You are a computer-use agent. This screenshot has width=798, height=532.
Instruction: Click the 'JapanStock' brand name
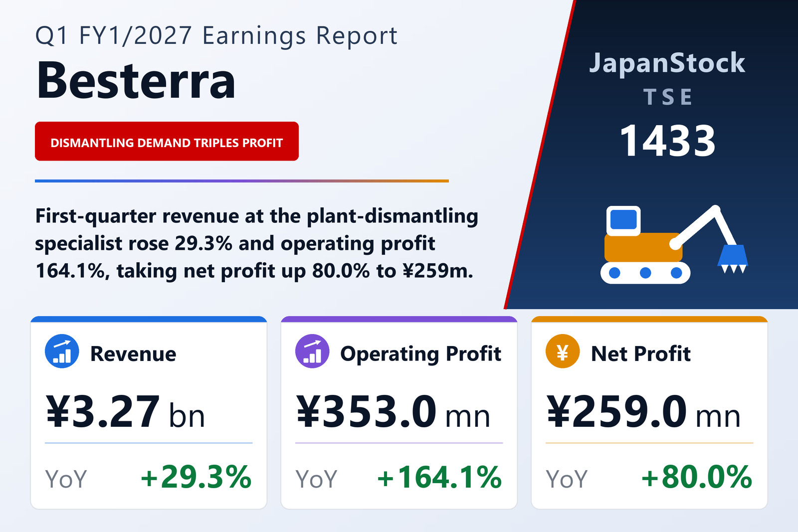[x=667, y=64]
